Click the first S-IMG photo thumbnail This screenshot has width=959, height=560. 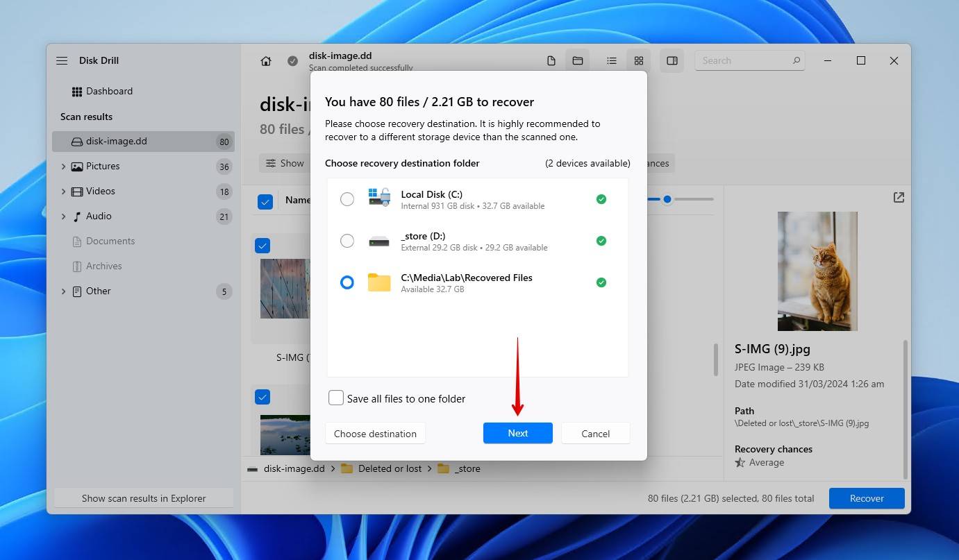click(x=285, y=289)
